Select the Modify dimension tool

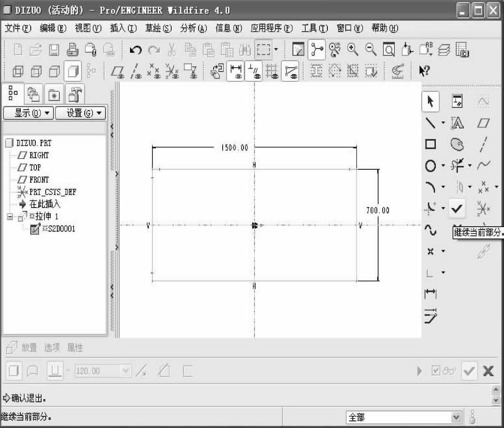tap(430, 315)
